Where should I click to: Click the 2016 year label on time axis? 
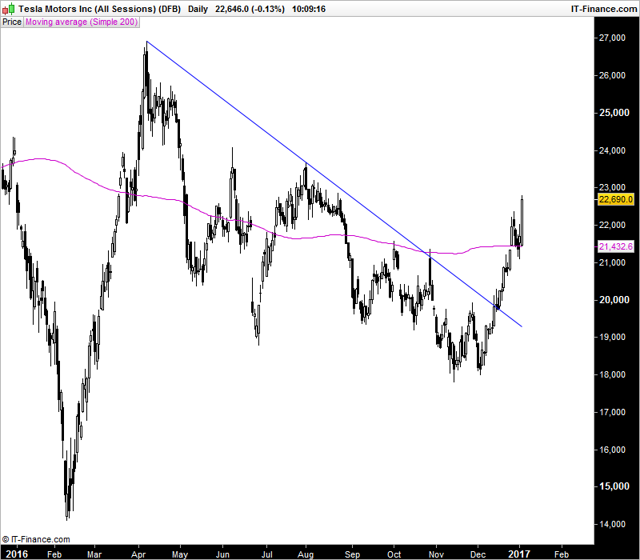[x=17, y=554]
